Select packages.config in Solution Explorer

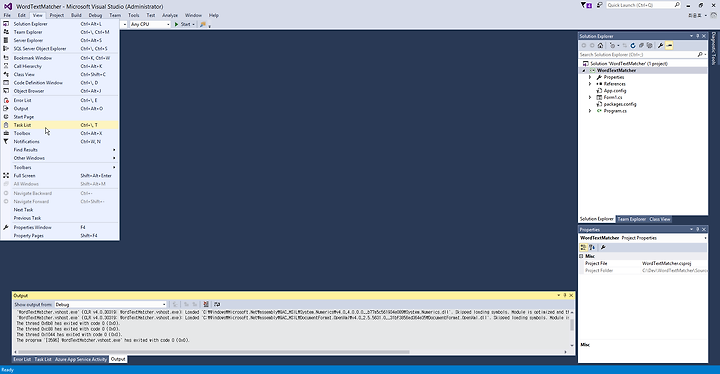pyautogui.click(x=619, y=104)
